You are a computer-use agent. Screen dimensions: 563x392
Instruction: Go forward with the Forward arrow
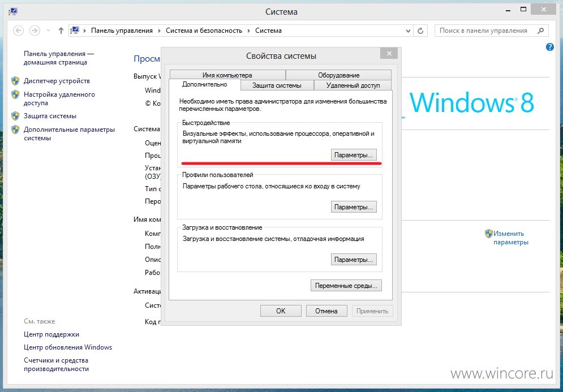click(35, 31)
